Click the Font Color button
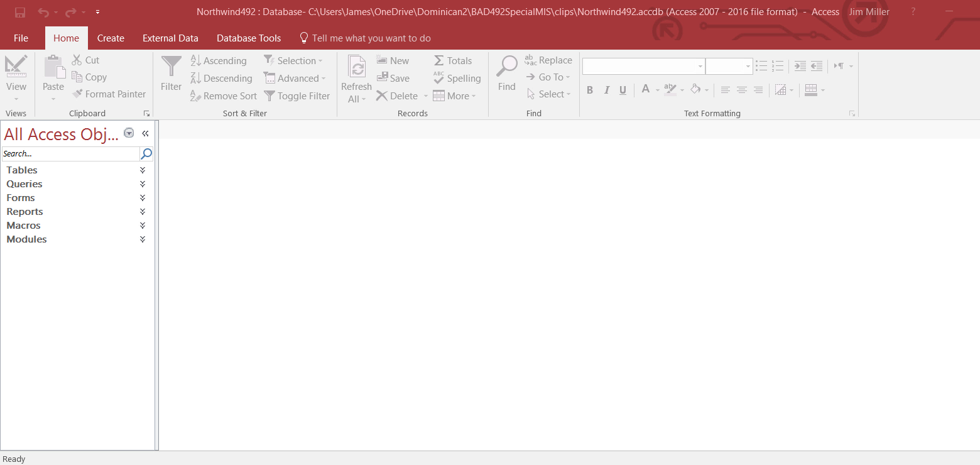This screenshot has width=980, height=465. [645, 90]
